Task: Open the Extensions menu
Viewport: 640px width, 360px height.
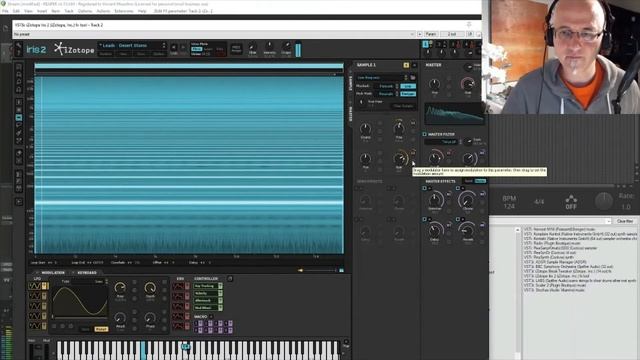Action: [124, 11]
